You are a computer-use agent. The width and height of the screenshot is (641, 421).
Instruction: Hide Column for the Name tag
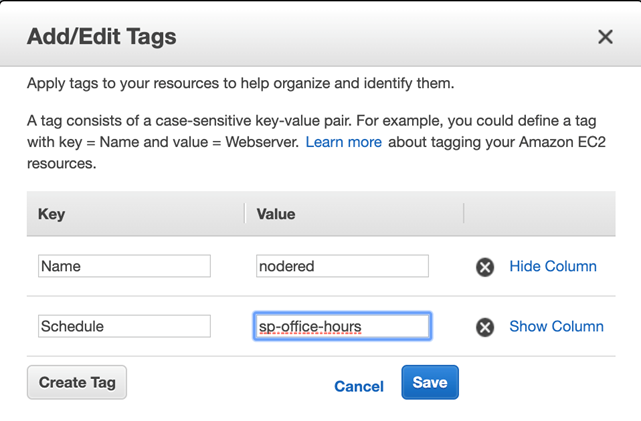(553, 266)
